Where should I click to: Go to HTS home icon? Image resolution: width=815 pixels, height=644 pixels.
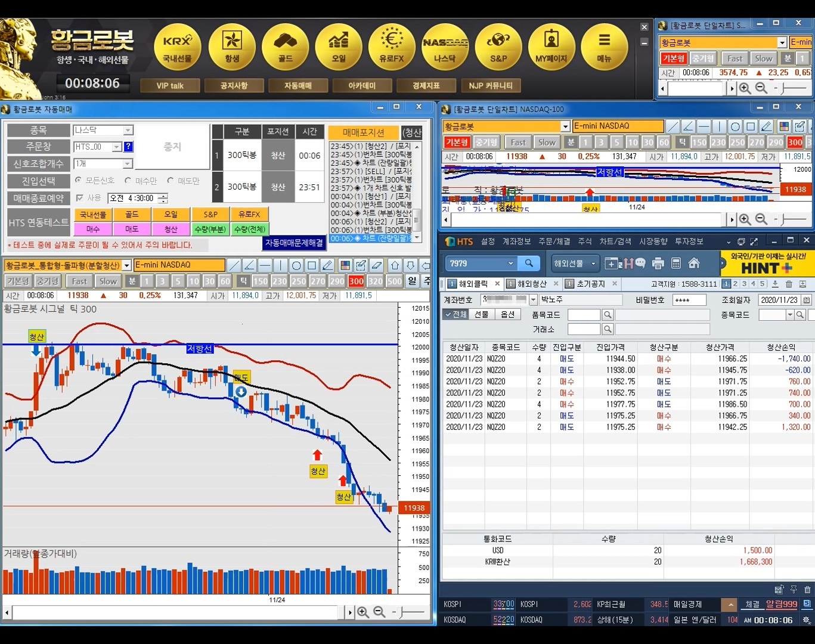(x=694, y=263)
